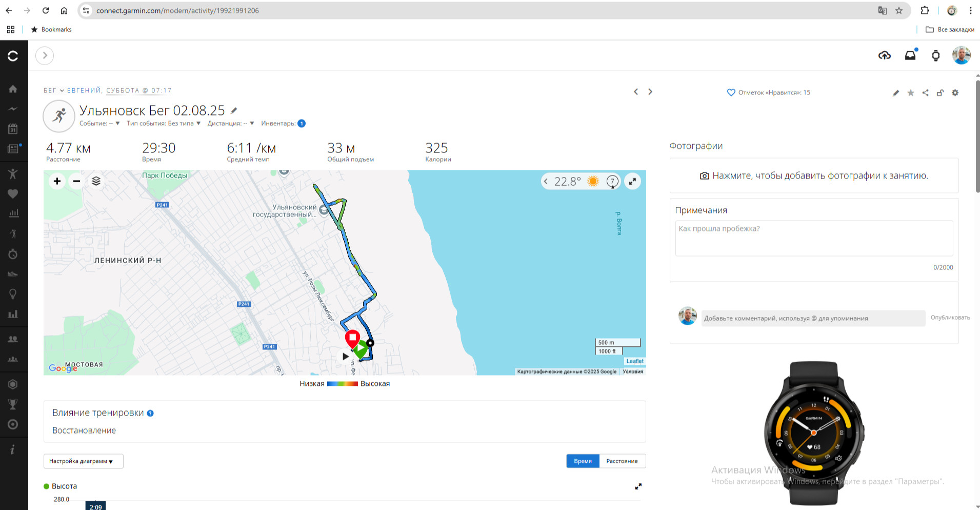The width and height of the screenshot is (980, 510).
Task: Open the Activities running-figure icon in sidebar
Action: (x=13, y=234)
